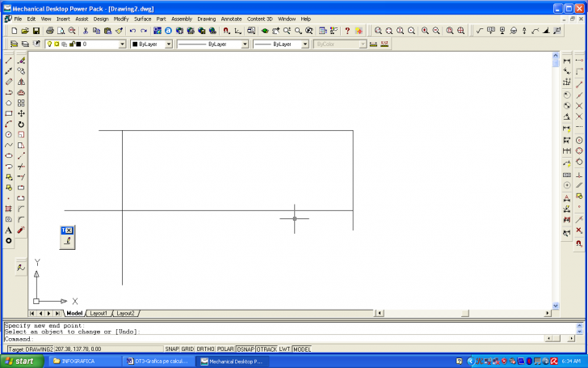The width and height of the screenshot is (588, 368).
Task: Toggle ORTHO mode in status bar
Action: (x=205, y=349)
